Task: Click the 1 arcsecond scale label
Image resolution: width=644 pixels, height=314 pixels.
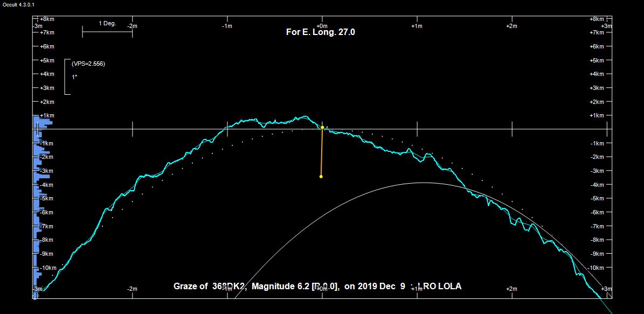Action: coord(74,76)
